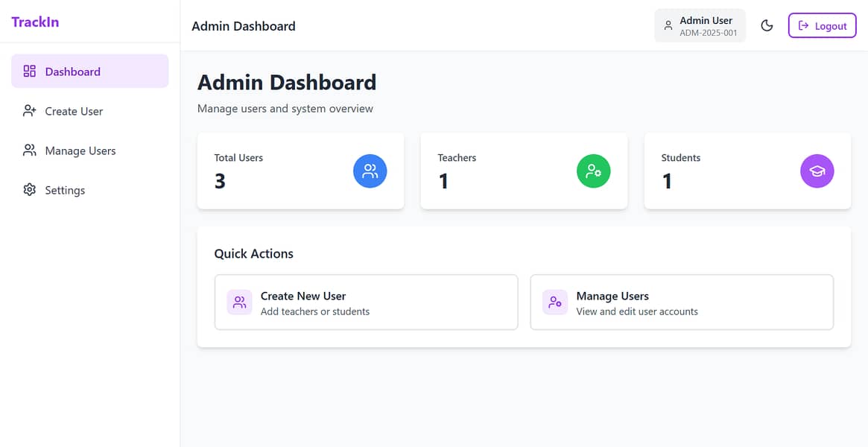Click the Manage Users quick action icon
The height and width of the screenshot is (447, 868).
tap(555, 302)
